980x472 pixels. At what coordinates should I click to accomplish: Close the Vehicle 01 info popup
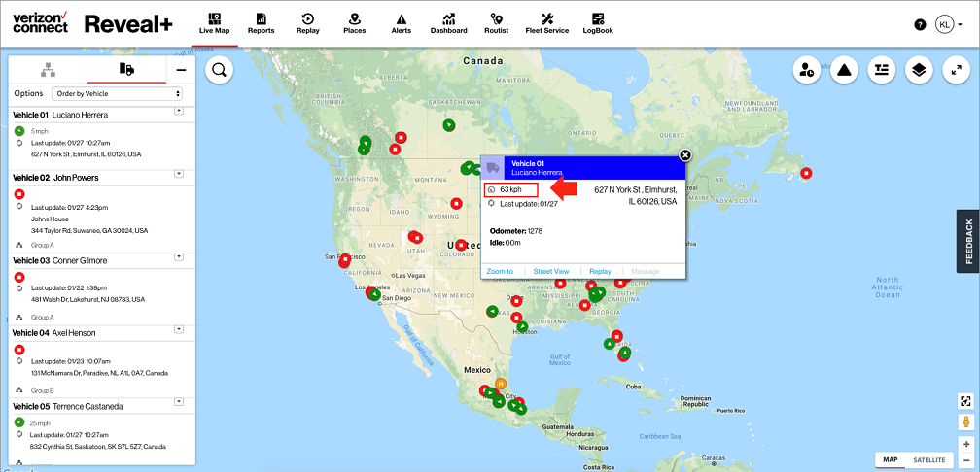685,154
